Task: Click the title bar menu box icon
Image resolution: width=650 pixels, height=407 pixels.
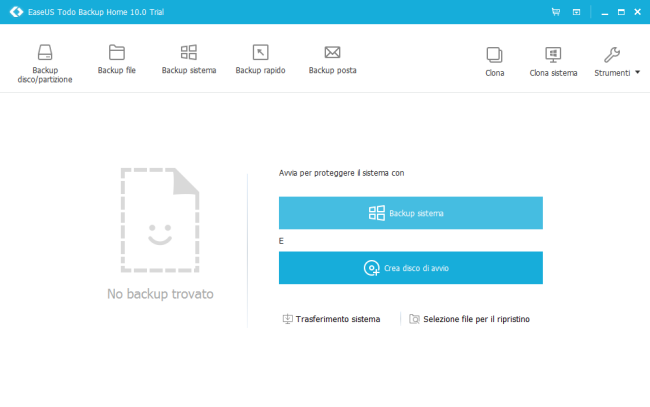Action: [576, 12]
